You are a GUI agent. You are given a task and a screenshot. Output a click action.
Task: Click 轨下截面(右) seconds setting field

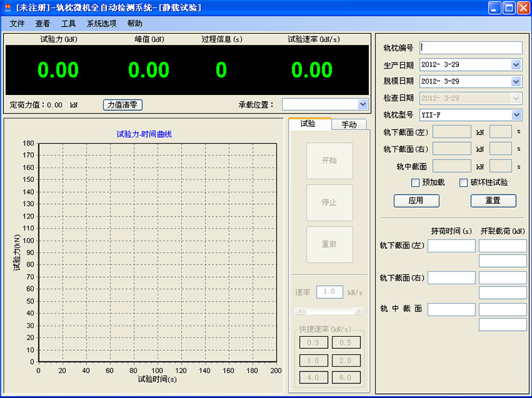501,149
